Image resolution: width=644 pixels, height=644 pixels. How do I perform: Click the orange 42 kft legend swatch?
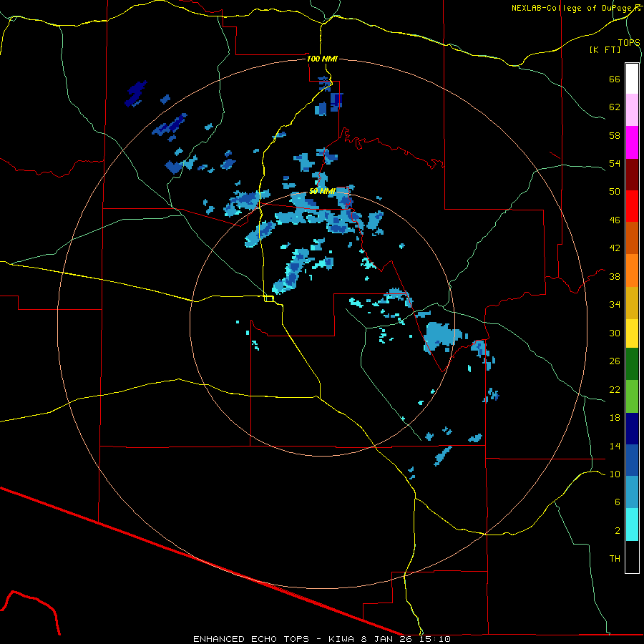click(x=632, y=270)
